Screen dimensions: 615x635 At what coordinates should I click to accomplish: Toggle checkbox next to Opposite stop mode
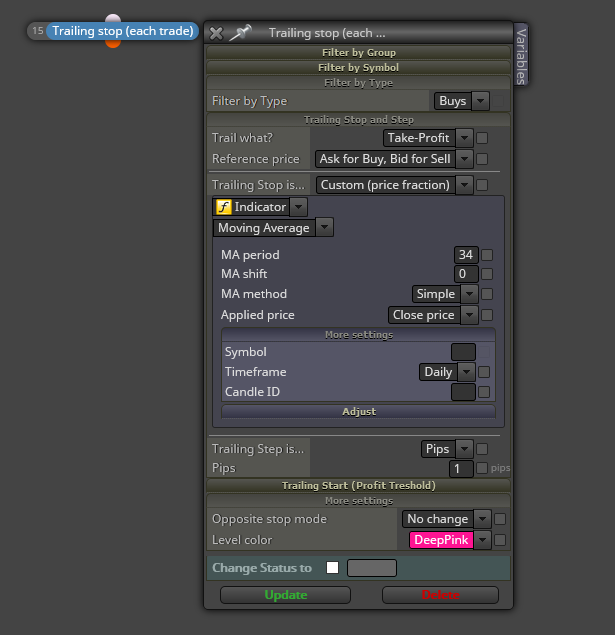(500, 519)
